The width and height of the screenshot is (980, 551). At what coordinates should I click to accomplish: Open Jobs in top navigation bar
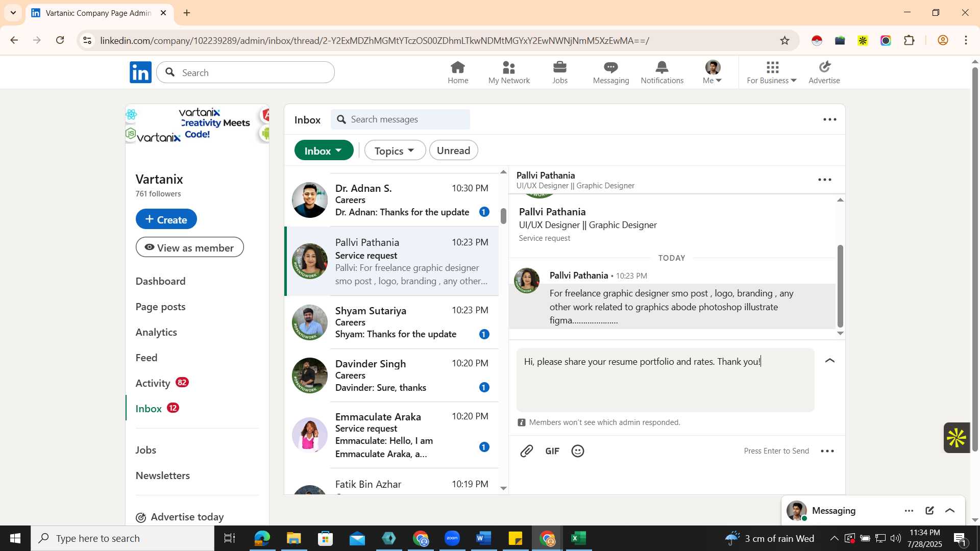point(560,72)
